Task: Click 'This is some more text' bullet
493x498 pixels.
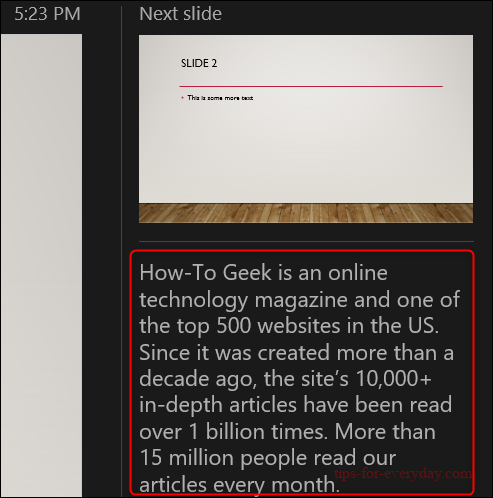Action: [220, 98]
